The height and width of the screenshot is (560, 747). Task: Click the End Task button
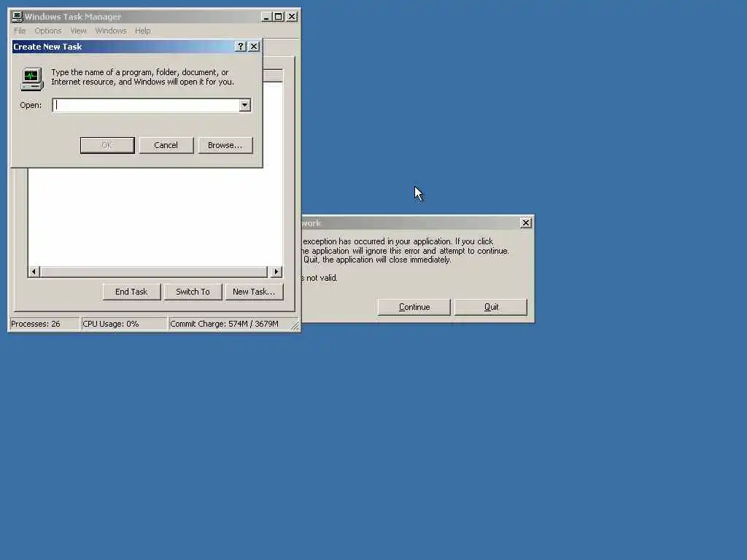click(x=131, y=292)
